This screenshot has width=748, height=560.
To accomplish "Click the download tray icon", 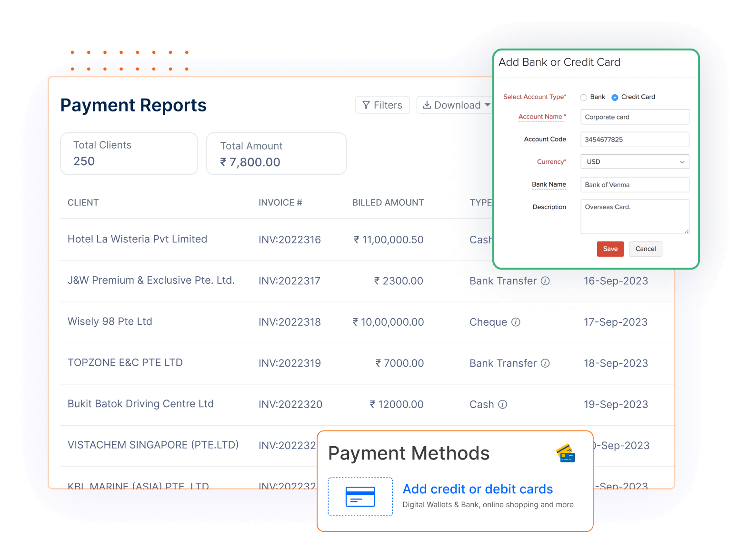I will 427,105.
